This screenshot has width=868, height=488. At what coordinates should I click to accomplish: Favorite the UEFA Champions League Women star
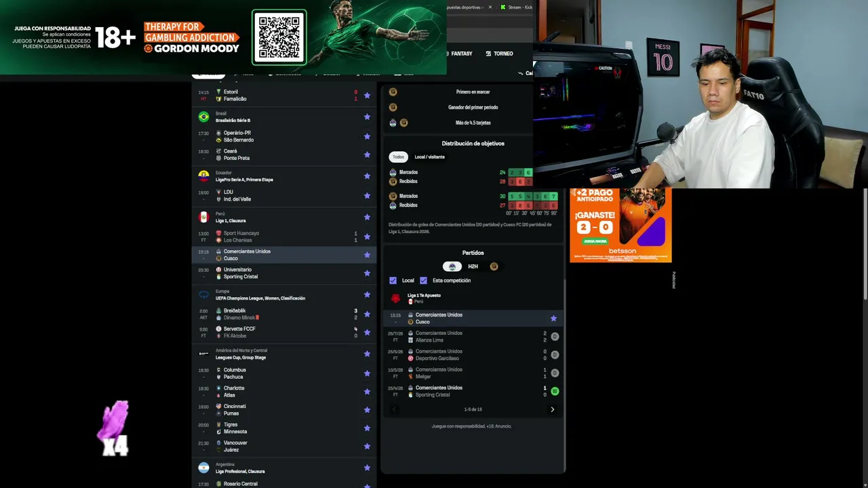point(367,294)
